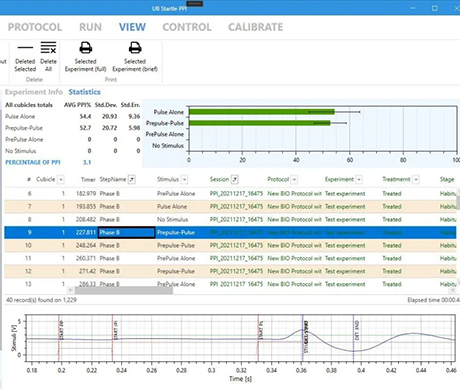Image resolution: width=460 pixels, height=390 pixels.
Task: Print Selected Experiment (full)
Action: (86, 48)
